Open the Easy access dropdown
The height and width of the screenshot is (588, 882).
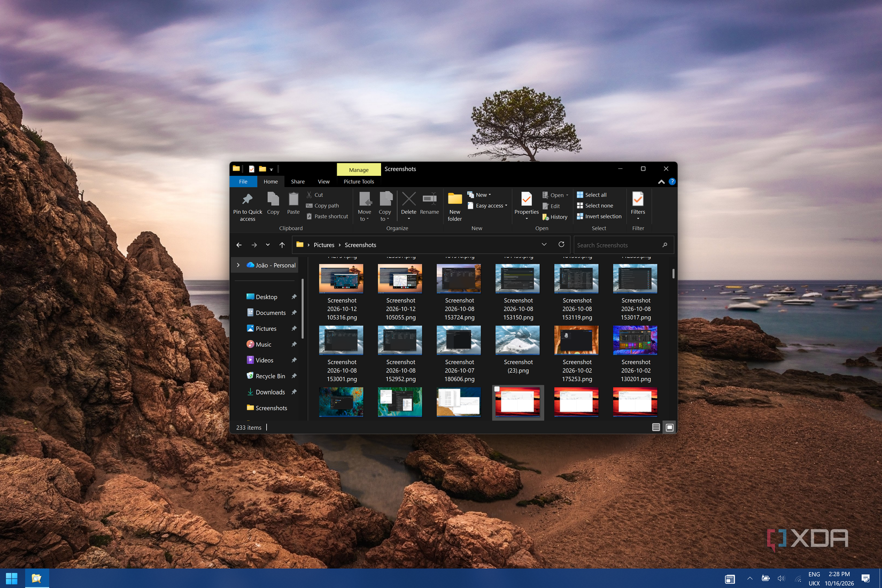tap(487, 206)
